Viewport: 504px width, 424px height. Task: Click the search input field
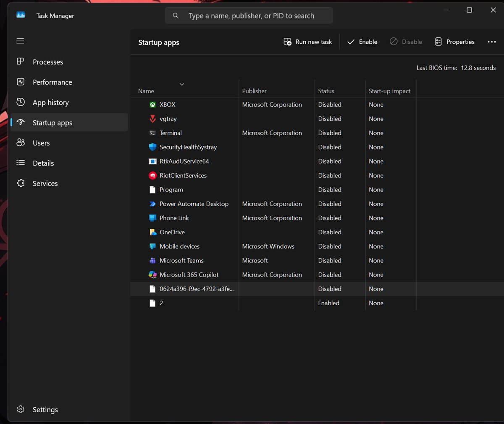tap(249, 16)
